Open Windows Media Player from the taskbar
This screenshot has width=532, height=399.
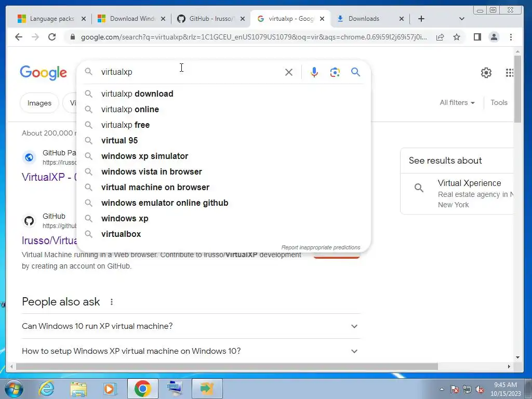pos(110,389)
